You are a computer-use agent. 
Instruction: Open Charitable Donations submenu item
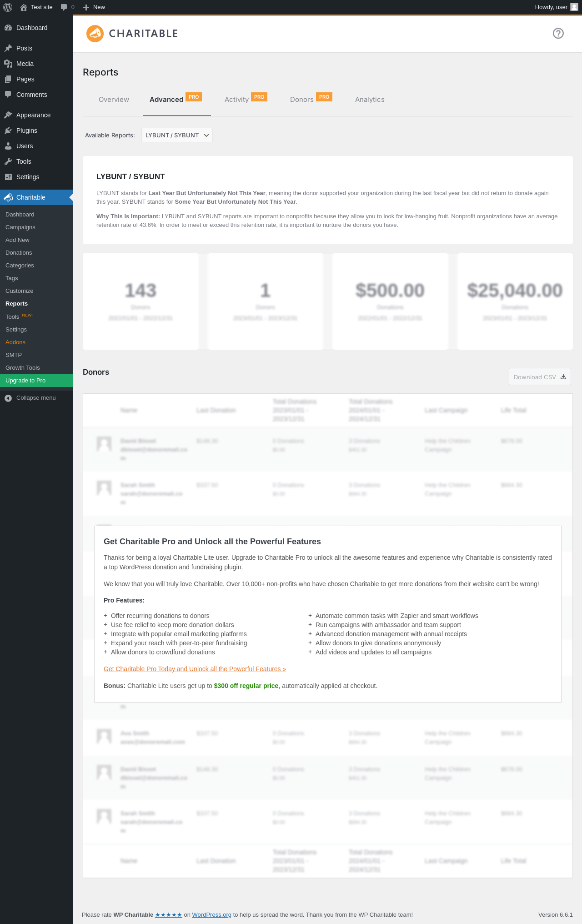[x=36, y=253]
